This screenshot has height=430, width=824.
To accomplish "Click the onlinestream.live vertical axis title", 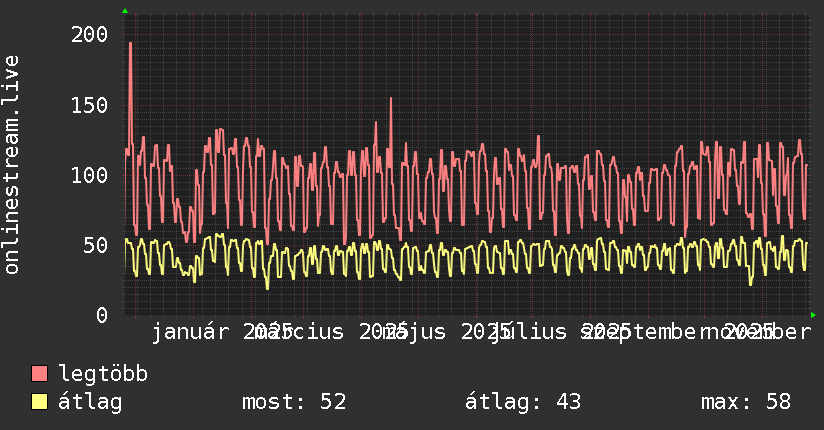I will [11, 165].
